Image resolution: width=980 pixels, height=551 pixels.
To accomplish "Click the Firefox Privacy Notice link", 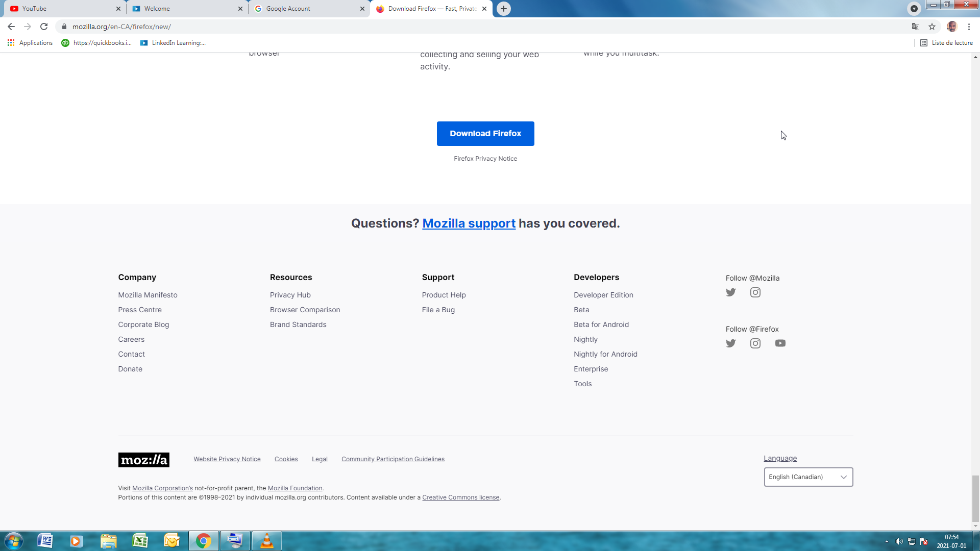I will pos(485,159).
